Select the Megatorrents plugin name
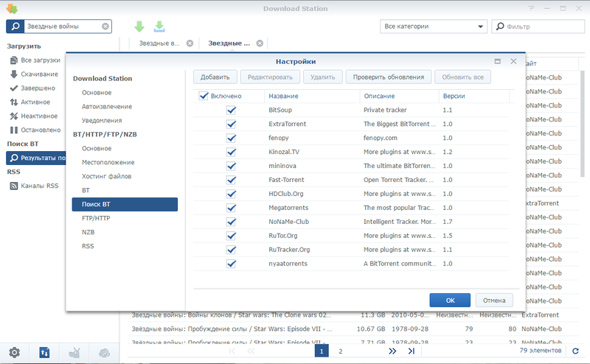This screenshot has height=364, width=590. coord(288,208)
